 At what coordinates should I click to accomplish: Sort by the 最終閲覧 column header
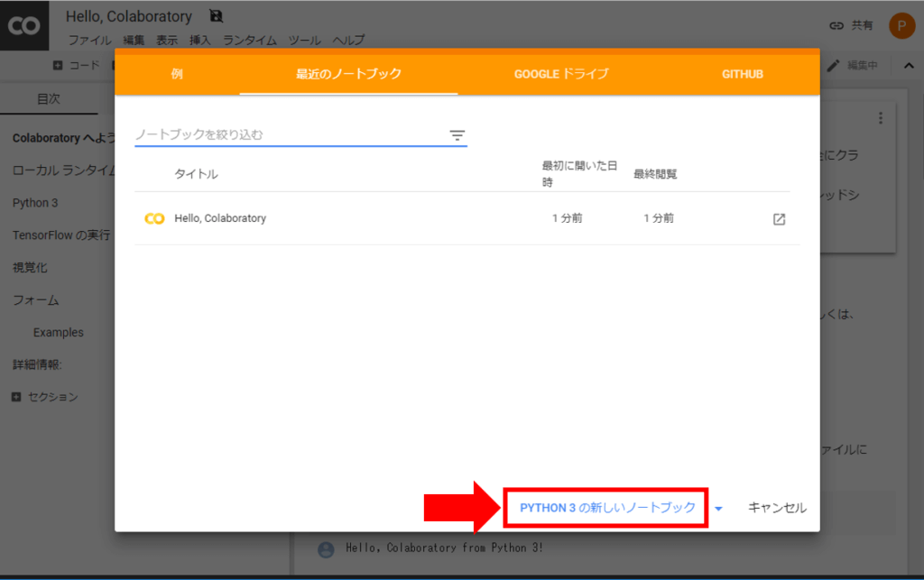pyautogui.click(x=655, y=174)
